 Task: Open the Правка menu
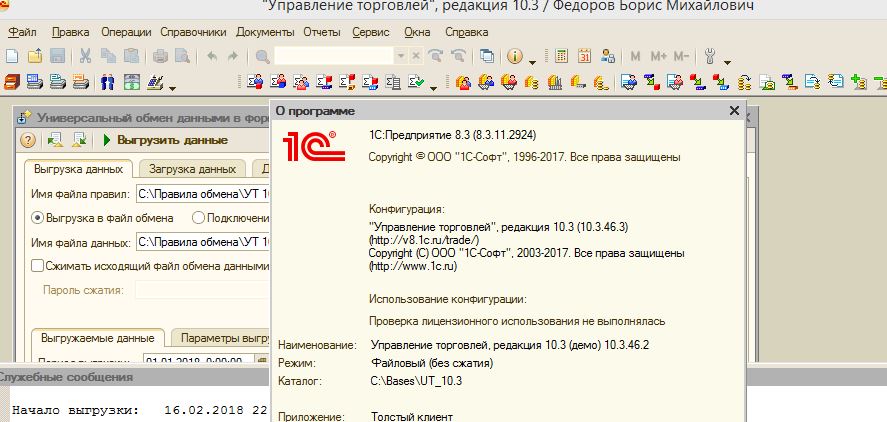coord(71,32)
